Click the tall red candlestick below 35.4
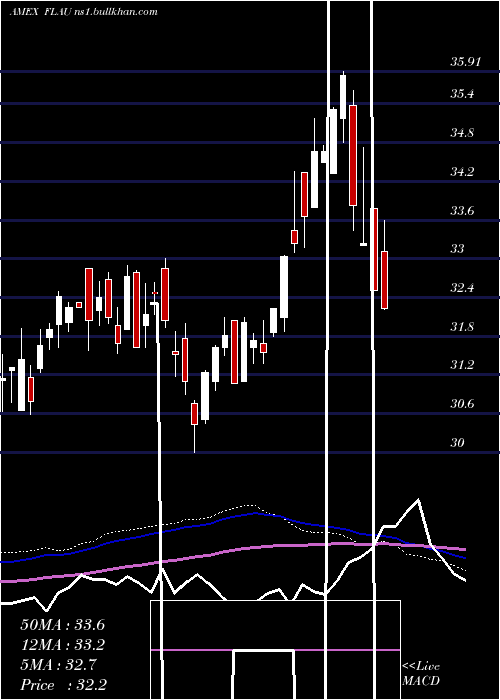This screenshot has width=500, height=700. (x=353, y=155)
